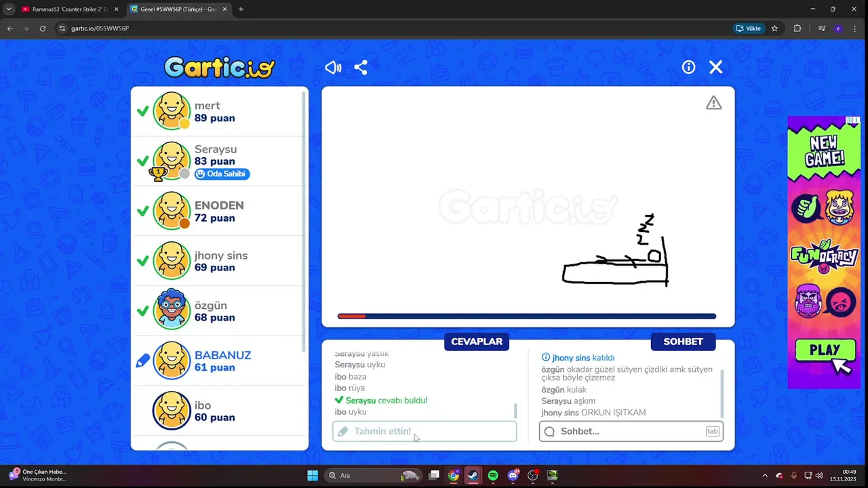Focus the Sohbet chat input field

pyautogui.click(x=631, y=431)
